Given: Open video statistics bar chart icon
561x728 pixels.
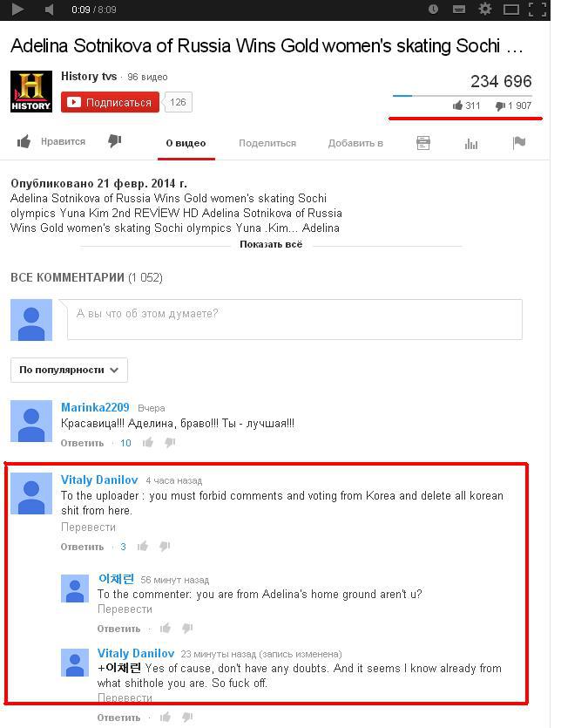Looking at the screenshot, I should tap(471, 144).
